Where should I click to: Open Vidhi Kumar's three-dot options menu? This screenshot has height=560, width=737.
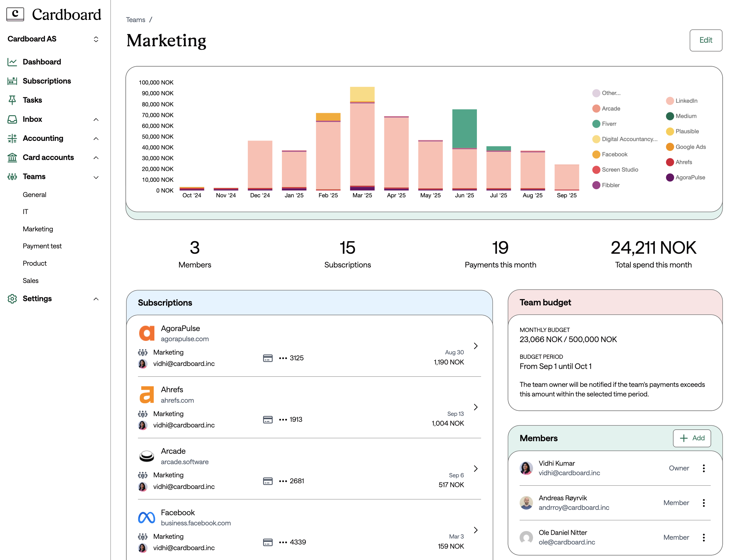[x=704, y=468]
